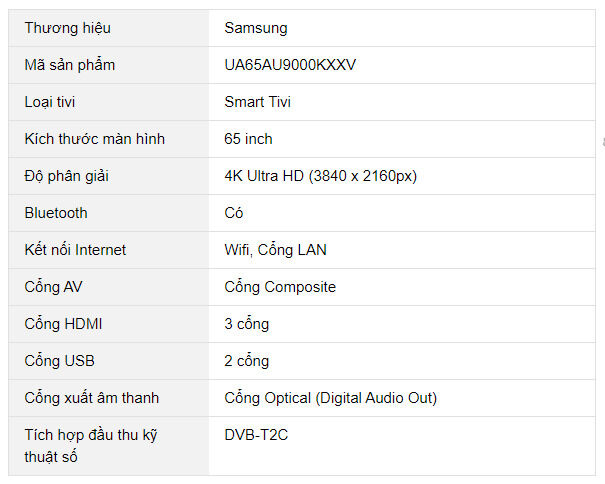Click the Cổng Composite value

tap(280, 287)
